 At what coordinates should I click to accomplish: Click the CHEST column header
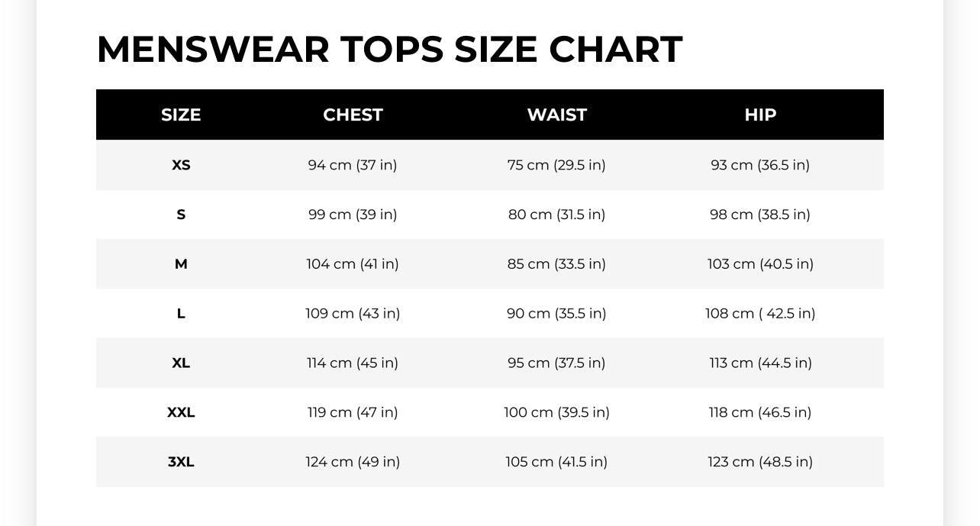coord(353,115)
